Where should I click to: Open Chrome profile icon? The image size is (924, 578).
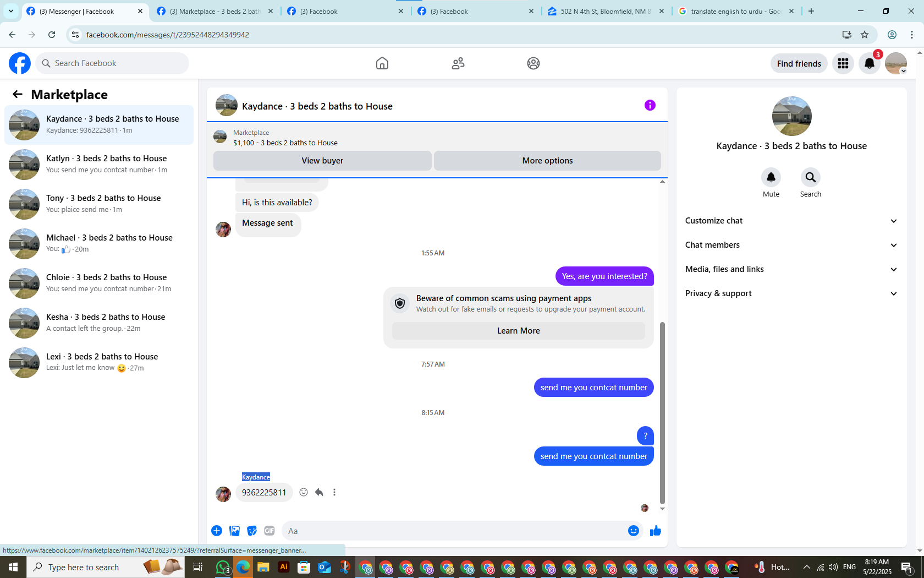click(892, 35)
